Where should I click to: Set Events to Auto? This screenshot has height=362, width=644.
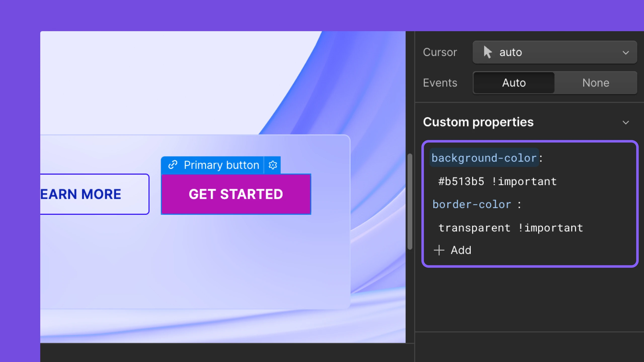pyautogui.click(x=514, y=83)
